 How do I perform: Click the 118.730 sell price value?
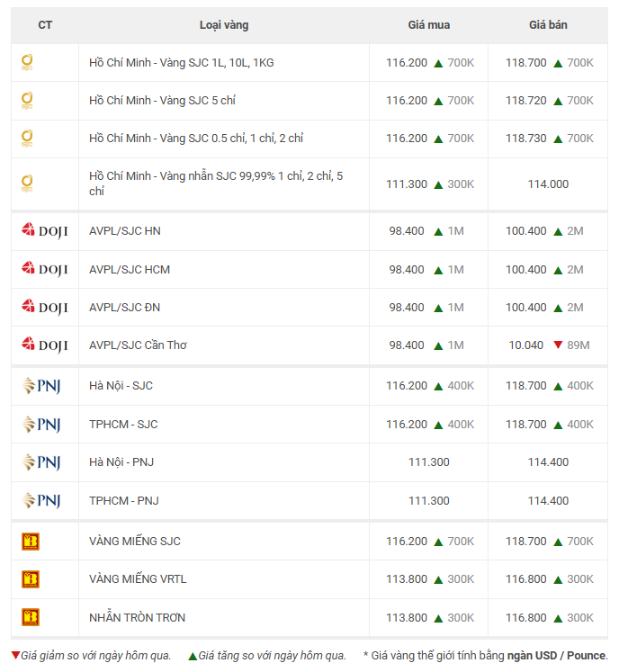point(526,139)
